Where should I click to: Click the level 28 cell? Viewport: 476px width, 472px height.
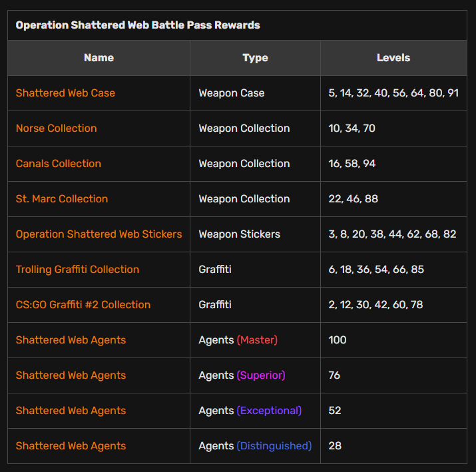[393, 445]
